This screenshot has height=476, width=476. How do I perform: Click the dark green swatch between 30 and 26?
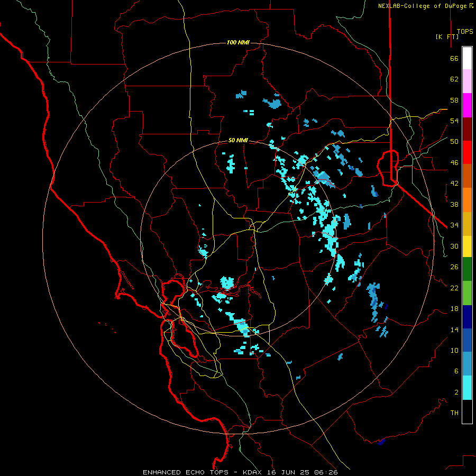[x=467, y=269]
